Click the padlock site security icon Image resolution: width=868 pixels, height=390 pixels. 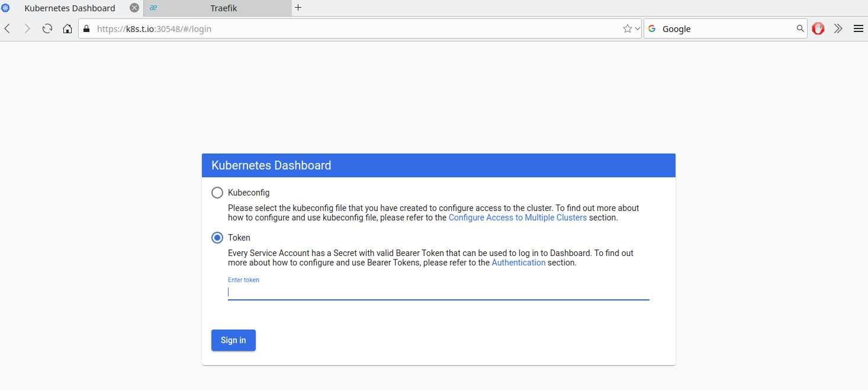86,28
